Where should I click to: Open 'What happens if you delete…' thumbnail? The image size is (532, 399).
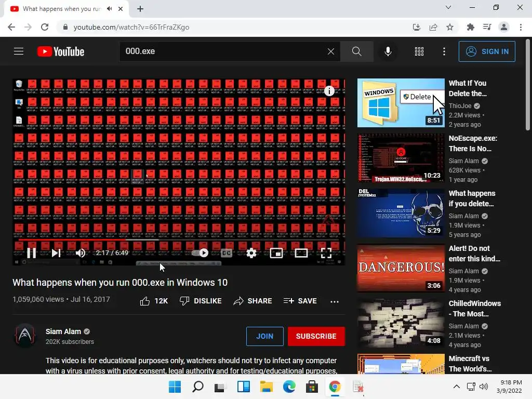[401, 213]
